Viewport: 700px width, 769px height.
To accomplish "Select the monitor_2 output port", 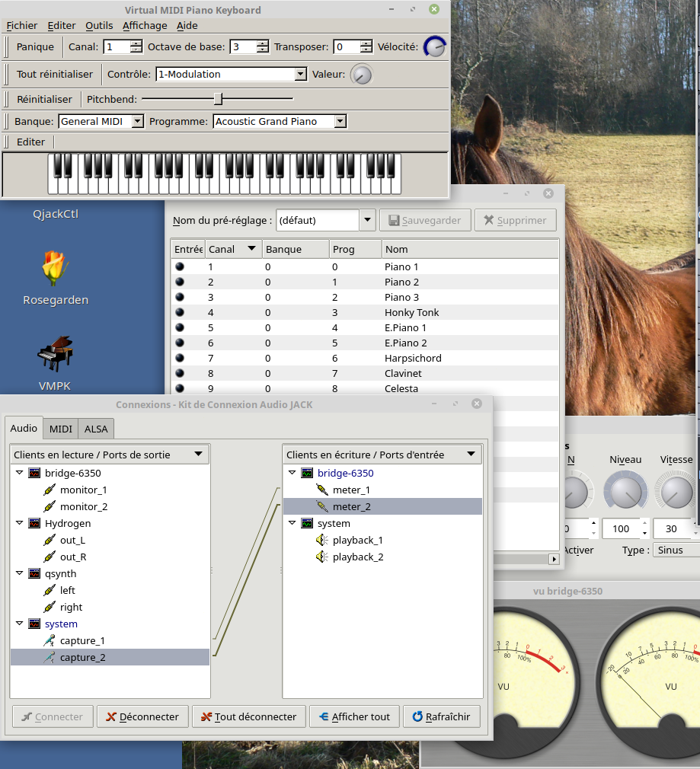I will tap(83, 506).
